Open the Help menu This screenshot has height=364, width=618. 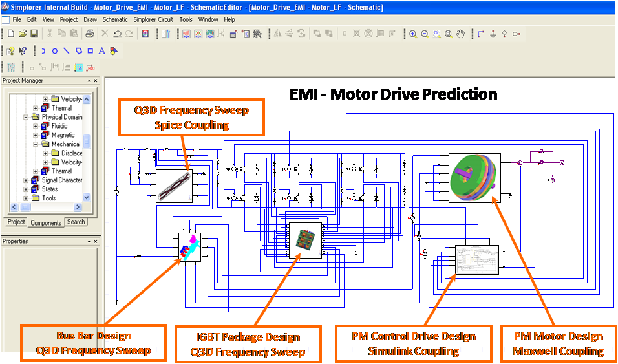pyautogui.click(x=229, y=19)
